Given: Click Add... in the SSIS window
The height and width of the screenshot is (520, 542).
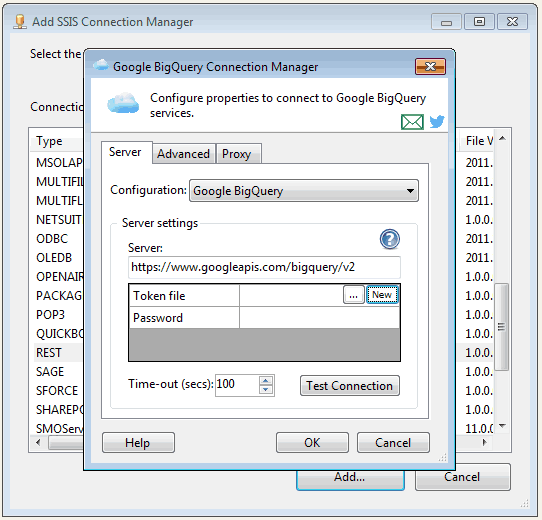Looking at the screenshot, I should click(350, 480).
